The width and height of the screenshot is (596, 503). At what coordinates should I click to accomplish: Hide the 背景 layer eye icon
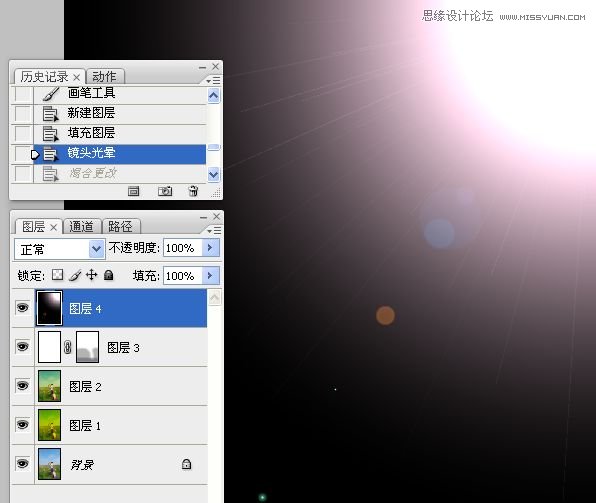tap(22, 463)
